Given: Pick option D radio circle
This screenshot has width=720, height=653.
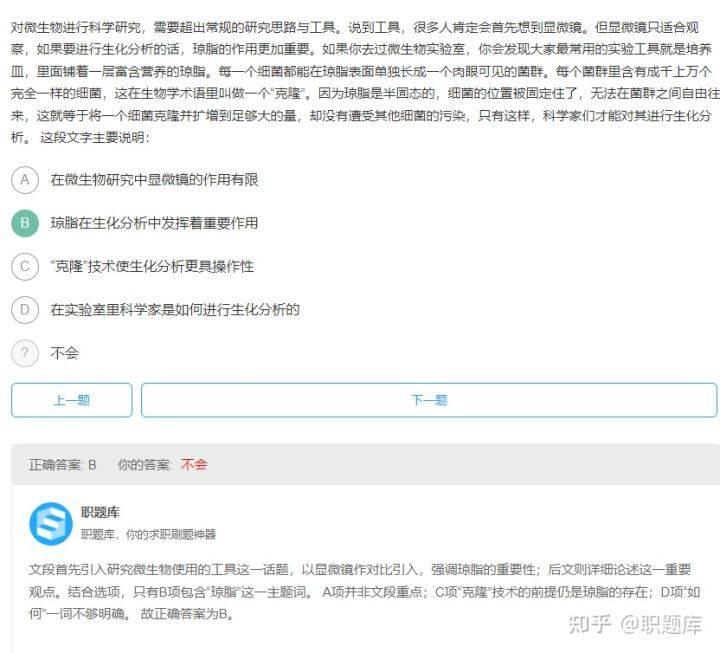Looking at the screenshot, I should (25, 310).
